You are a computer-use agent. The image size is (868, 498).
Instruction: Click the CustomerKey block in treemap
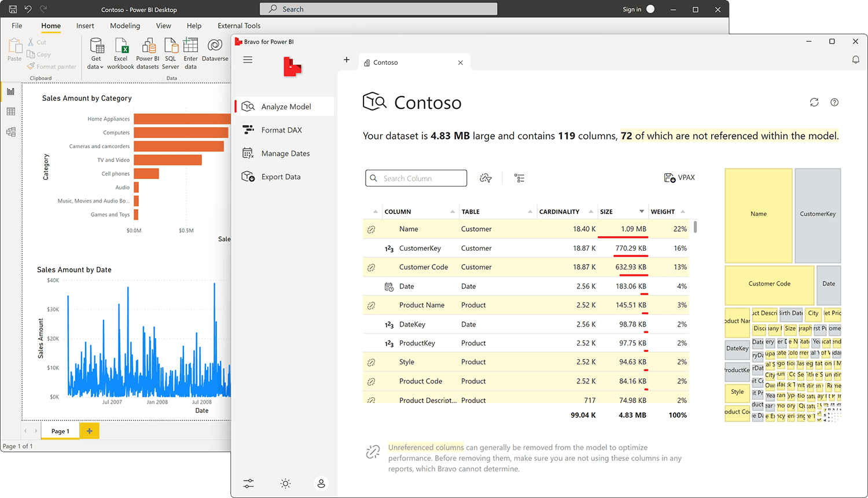(x=818, y=215)
